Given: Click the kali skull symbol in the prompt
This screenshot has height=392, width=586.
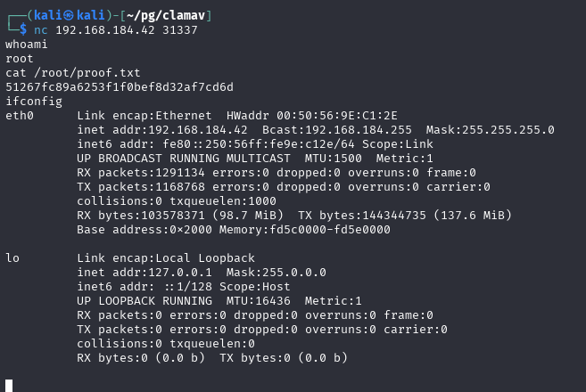Looking at the screenshot, I should 69,15.
